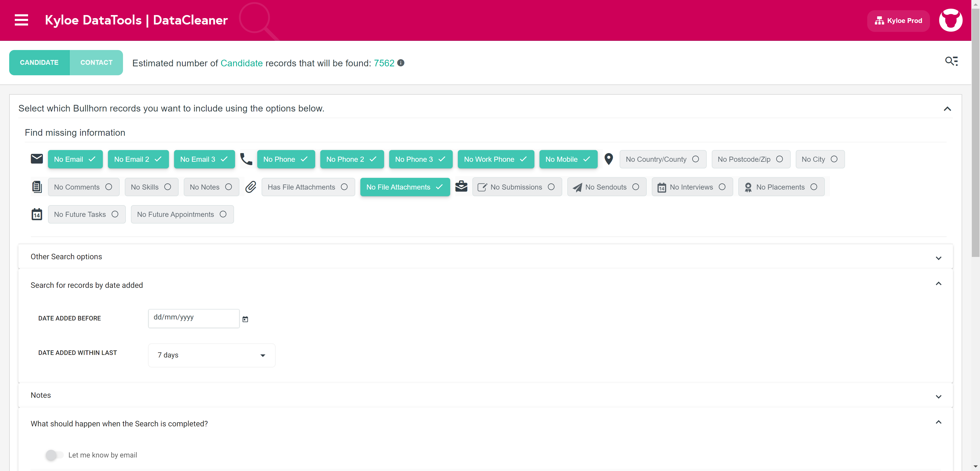Image resolution: width=980 pixels, height=471 pixels.
Task: Enable the No Interviews filter
Action: click(x=692, y=187)
